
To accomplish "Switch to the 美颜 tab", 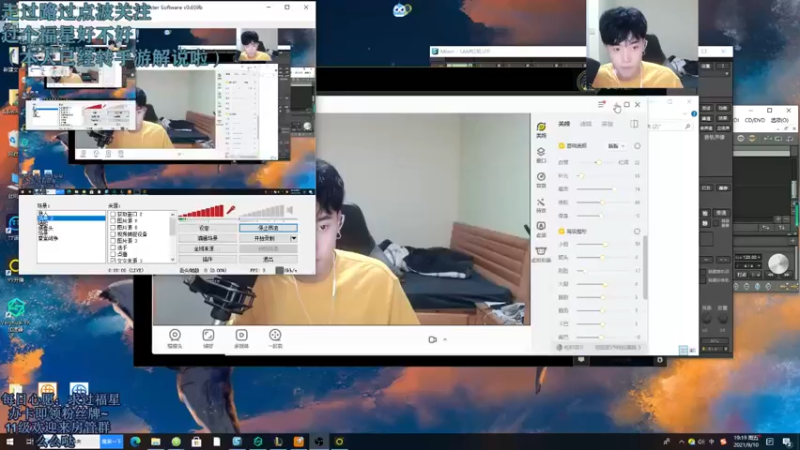I will [564, 123].
